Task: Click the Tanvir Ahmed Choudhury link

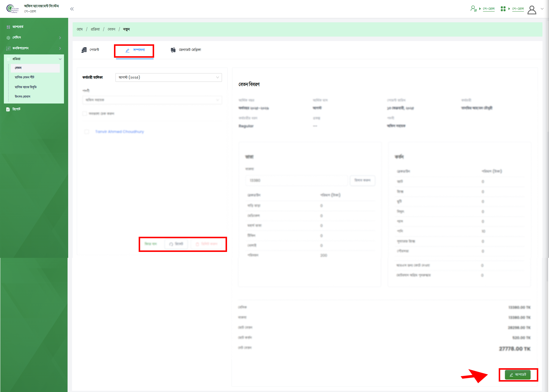Action: pyautogui.click(x=120, y=132)
